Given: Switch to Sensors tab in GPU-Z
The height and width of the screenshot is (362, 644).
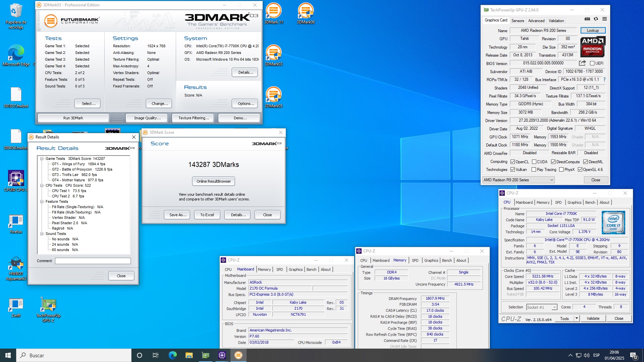Looking at the screenshot, I should pos(518,20).
